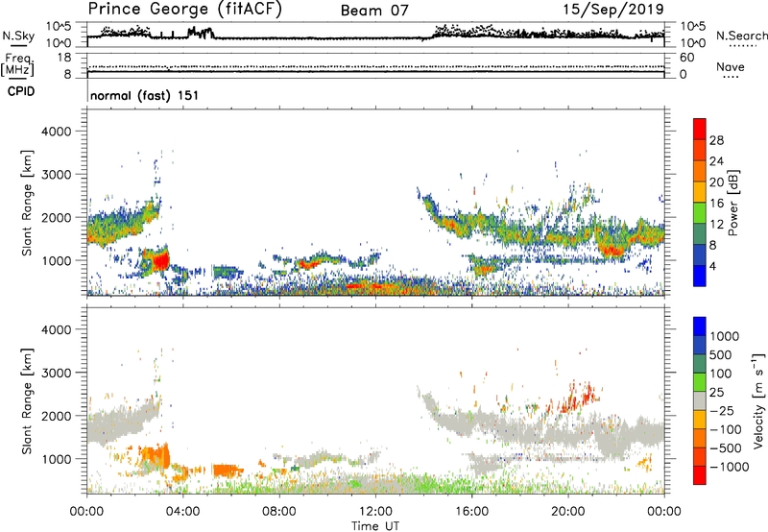768x532 pixels.
Task: Click the "Power [dB]" colorbar title
Action: point(732,203)
